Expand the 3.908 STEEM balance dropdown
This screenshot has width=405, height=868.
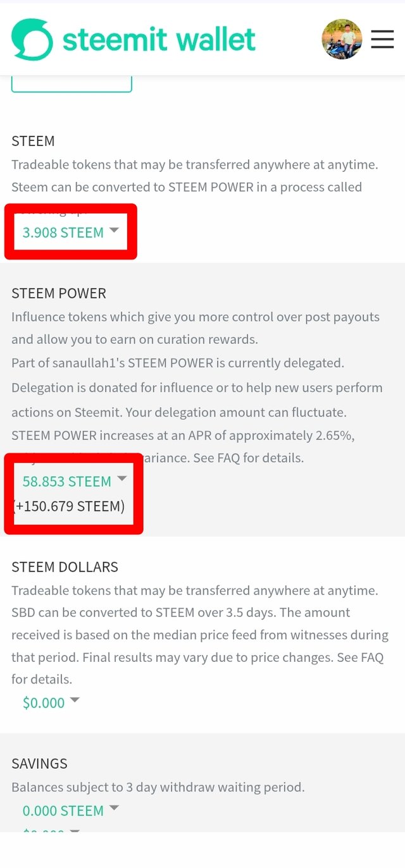coord(63,233)
